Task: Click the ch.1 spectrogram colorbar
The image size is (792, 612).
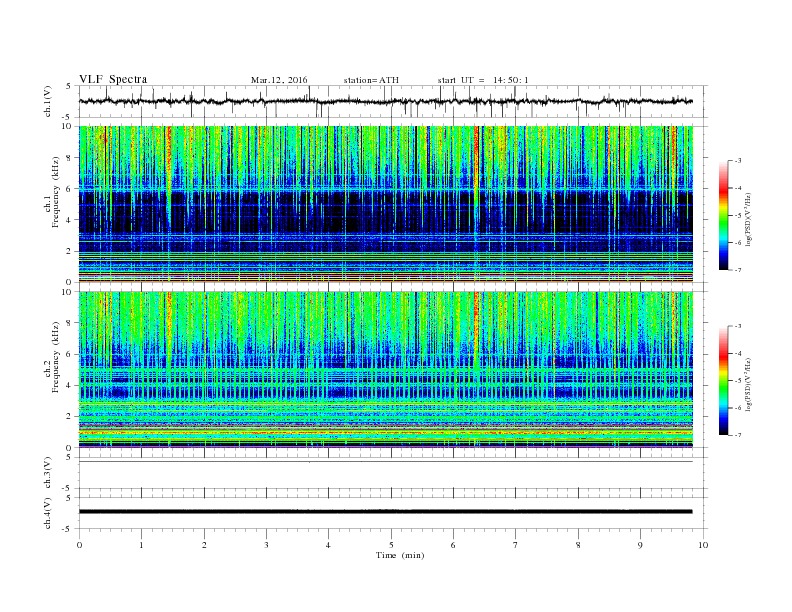Action: (723, 215)
